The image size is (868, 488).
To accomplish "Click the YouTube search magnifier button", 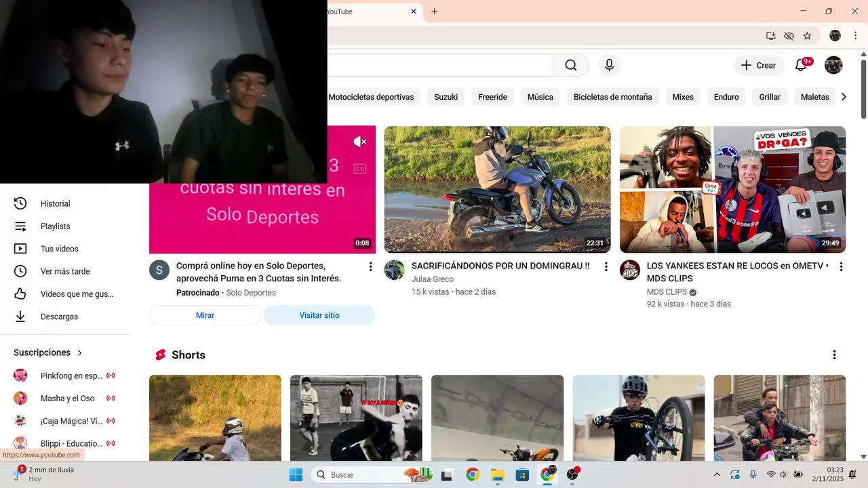I will [571, 65].
